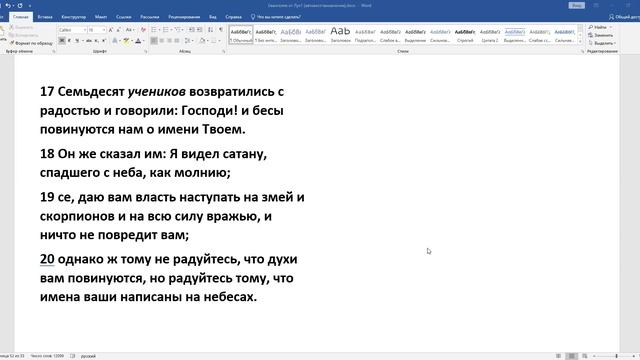Click Формат по образцу format painter
Viewport: 640px width, 360px height.
click(x=31, y=43)
